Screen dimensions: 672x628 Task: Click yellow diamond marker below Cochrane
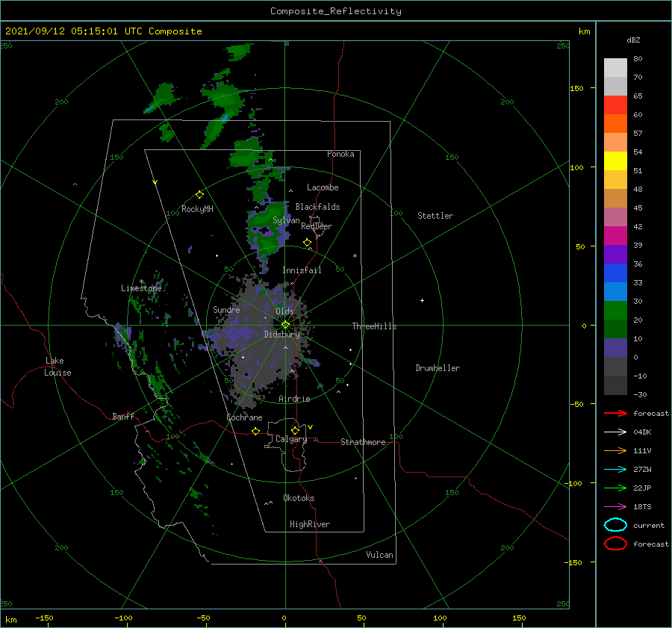point(255,431)
